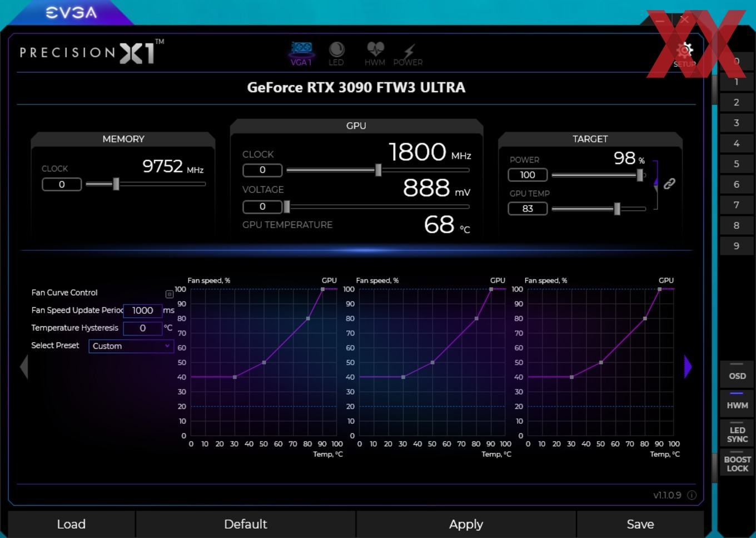Click the link icon between Power and GPU Temp
Screen dimensions: 756x538
pos(669,184)
